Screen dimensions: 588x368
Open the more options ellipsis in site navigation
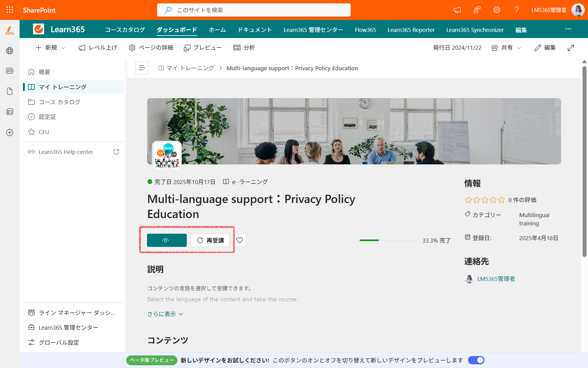(x=568, y=29)
